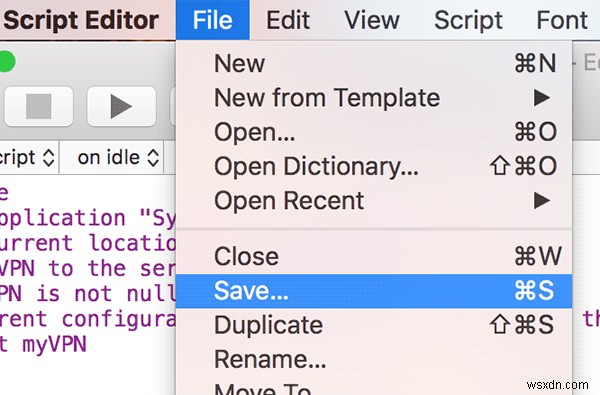Click the green zoom window button
600x395 pixels.
[7, 62]
